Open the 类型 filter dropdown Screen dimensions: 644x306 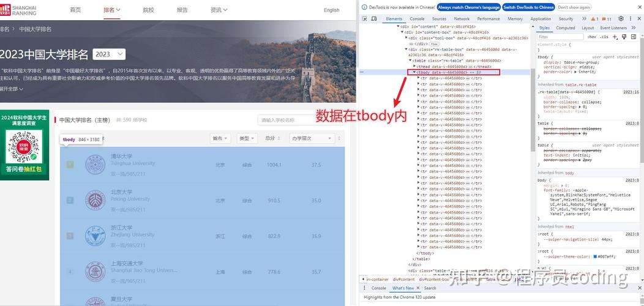[247, 138]
